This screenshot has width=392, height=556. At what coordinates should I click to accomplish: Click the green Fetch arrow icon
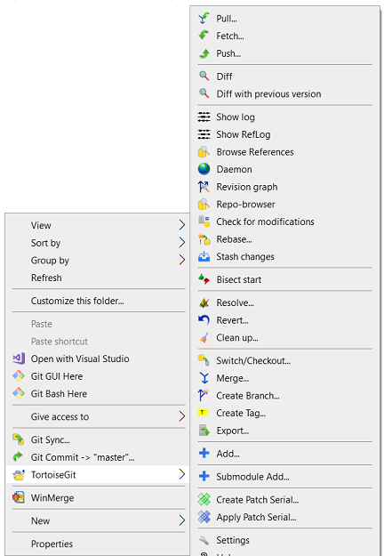pos(204,36)
